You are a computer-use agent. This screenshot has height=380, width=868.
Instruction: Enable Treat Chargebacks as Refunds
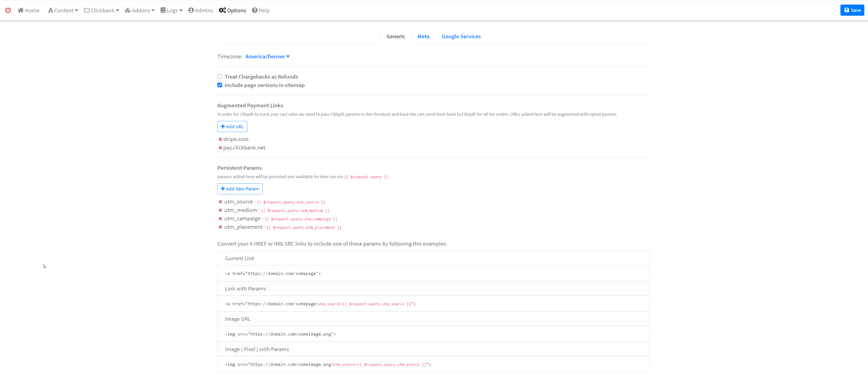point(220,77)
